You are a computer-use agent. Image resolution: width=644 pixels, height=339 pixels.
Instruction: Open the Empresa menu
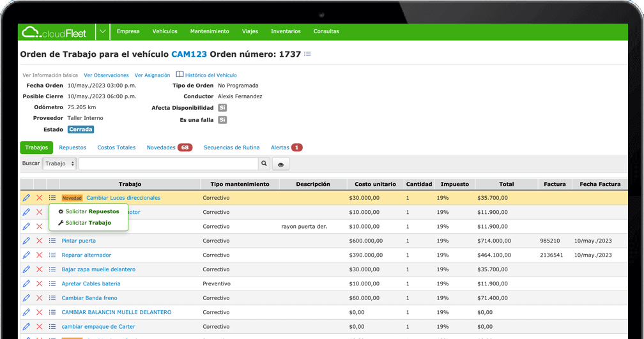pos(128,31)
